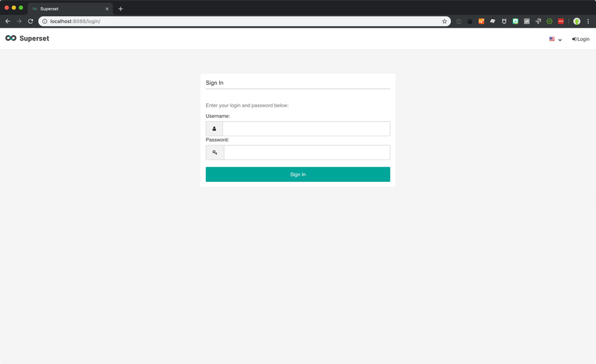
Task: Click the user icon beside Username field
Action: click(x=214, y=129)
